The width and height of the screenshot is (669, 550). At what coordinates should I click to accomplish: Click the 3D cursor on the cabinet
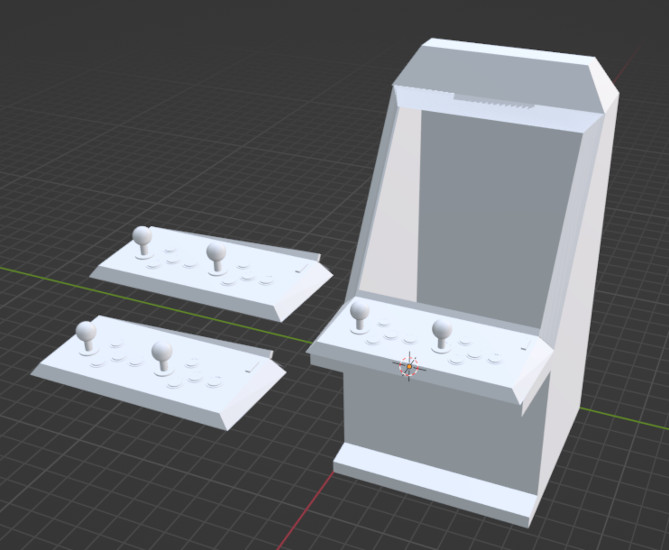(x=409, y=366)
